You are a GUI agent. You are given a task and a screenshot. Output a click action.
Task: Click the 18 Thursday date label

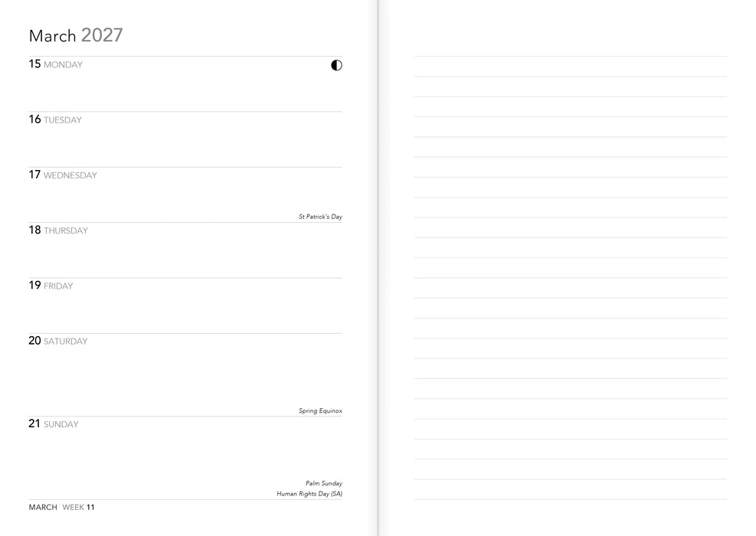coord(58,230)
